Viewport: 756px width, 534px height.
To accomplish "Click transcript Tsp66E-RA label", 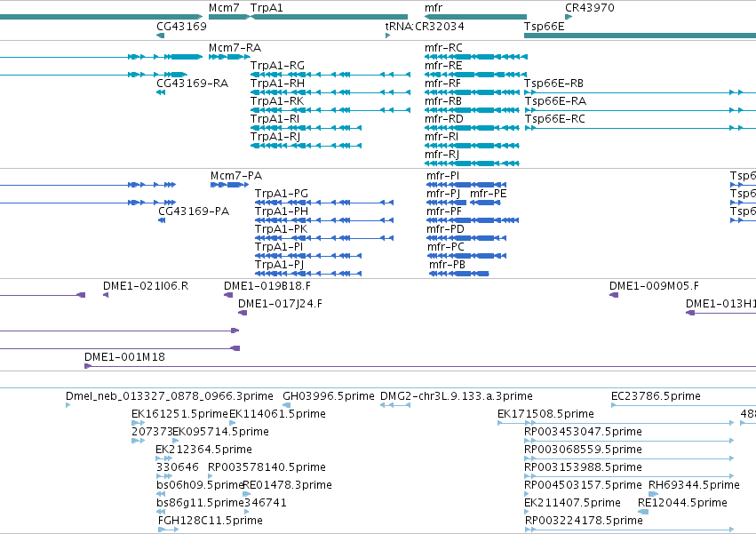I will pos(555,100).
